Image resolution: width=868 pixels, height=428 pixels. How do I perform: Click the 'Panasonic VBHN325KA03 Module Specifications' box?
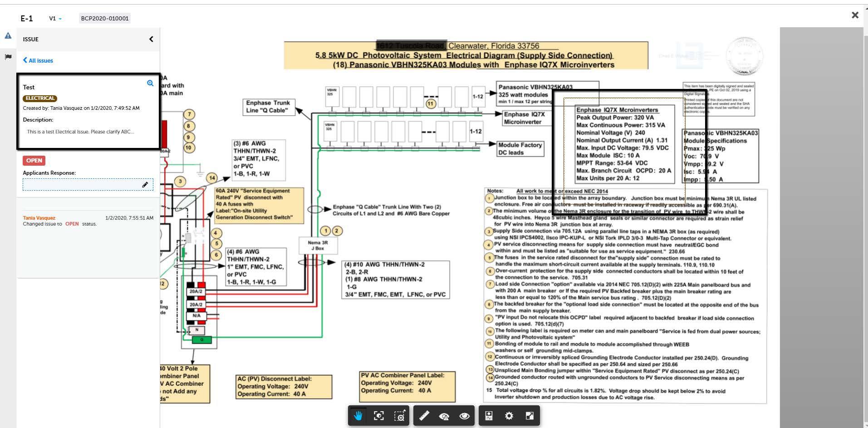(x=721, y=156)
